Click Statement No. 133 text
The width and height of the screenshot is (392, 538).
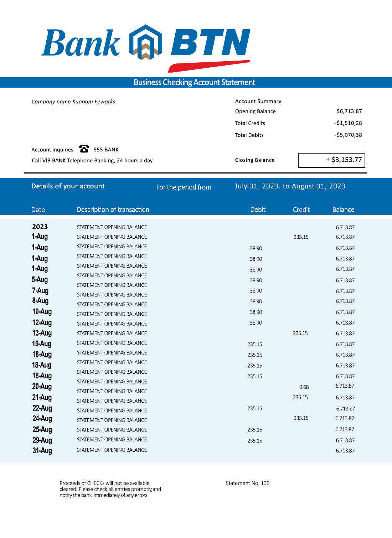(248, 483)
